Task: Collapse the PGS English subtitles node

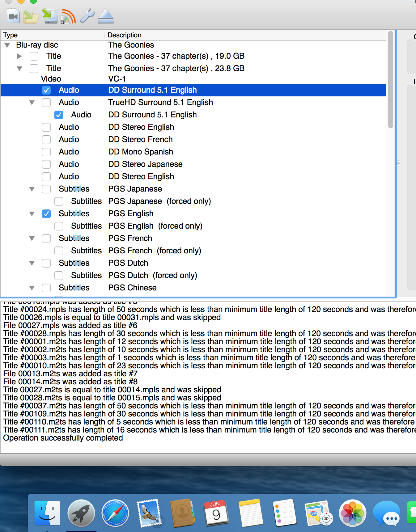Action: [x=32, y=214]
